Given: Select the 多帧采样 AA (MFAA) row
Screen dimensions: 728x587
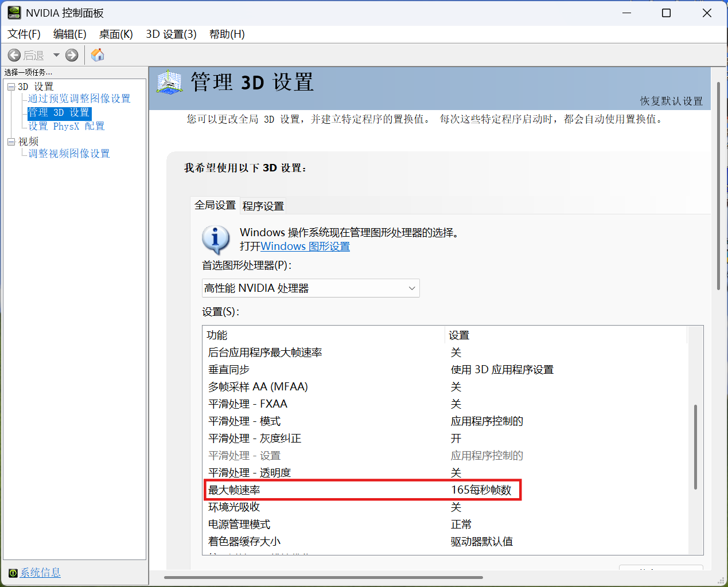Looking at the screenshot, I should point(445,387).
